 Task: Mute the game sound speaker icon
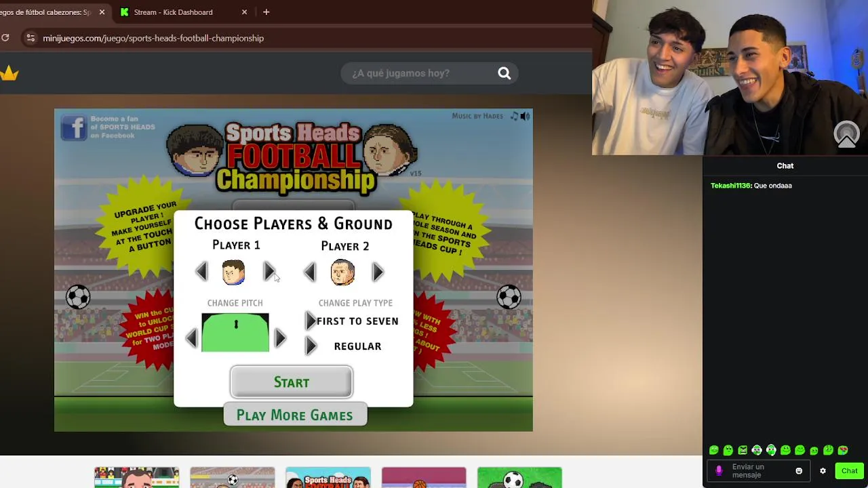526,117
